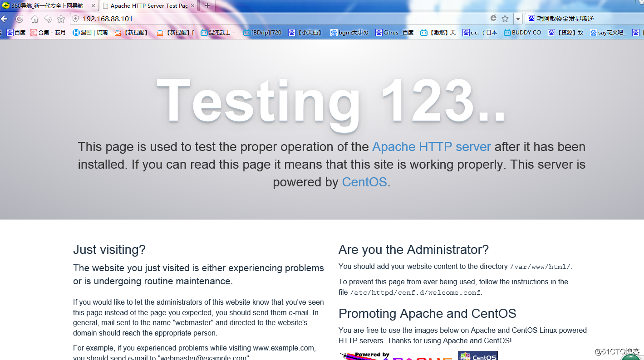644x360 pixels.
Task: Click the shield security icon in address bar
Action: pyautogui.click(x=76, y=19)
